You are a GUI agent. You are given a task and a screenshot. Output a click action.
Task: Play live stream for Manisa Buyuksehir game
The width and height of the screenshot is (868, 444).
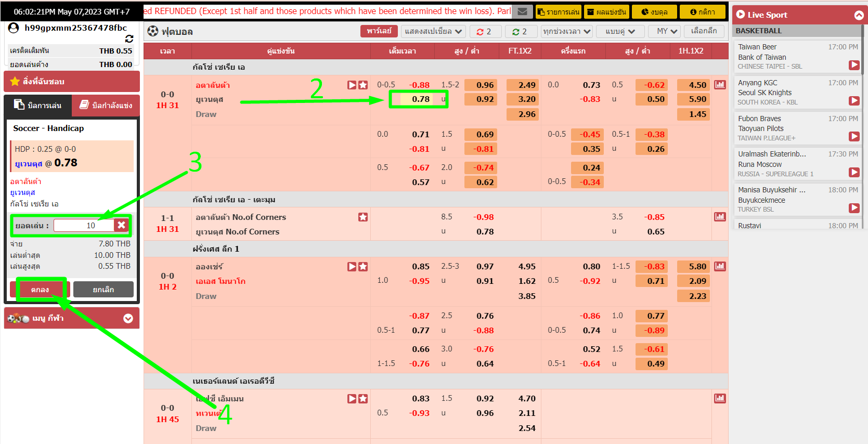pyautogui.click(x=854, y=208)
